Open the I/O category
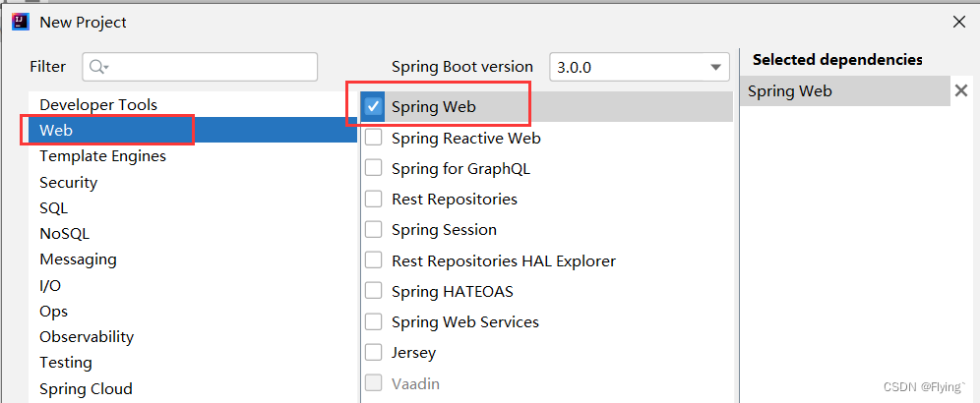Image resolution: width=980 pixels, height=403 pixels. [194, 285]
